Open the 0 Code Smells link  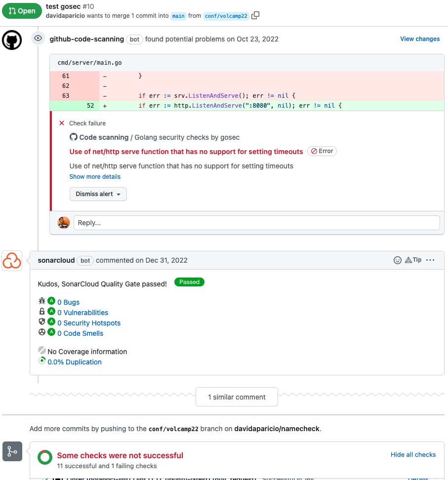click(x=80, y=333)
